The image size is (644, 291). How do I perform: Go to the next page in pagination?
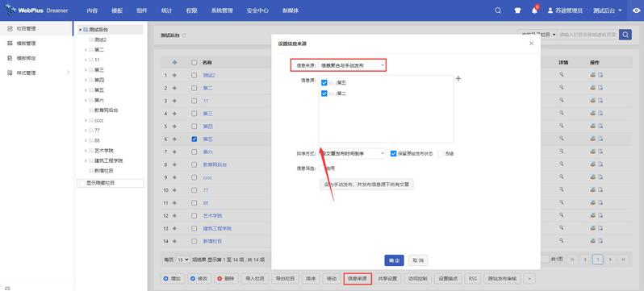[611, 259]
